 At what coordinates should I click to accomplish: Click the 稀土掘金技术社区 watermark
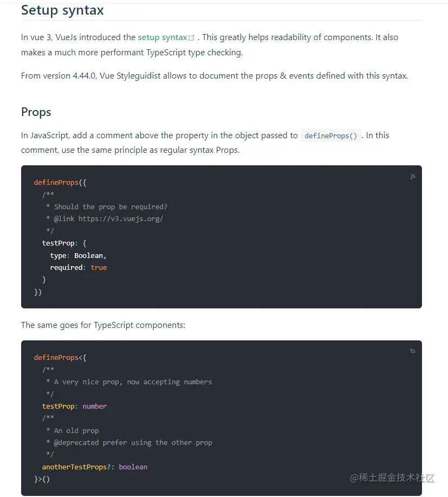pos(392,478)
